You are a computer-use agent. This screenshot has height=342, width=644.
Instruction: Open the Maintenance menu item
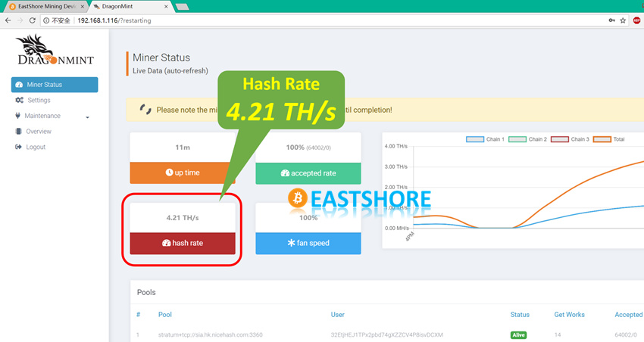pyautogui.click(x=42, y=116)
